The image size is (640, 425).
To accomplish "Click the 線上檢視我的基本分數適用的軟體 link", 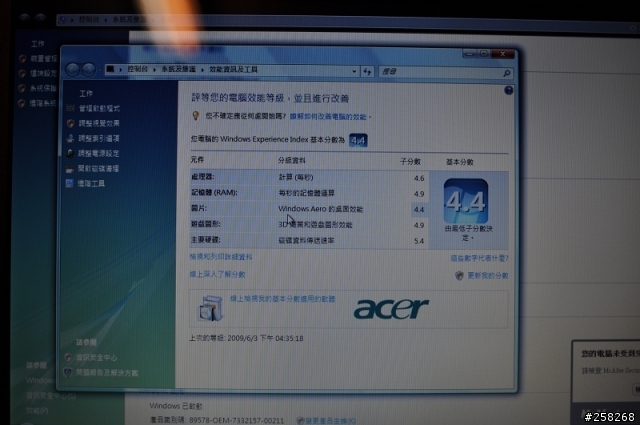I will tap(282, 299).
